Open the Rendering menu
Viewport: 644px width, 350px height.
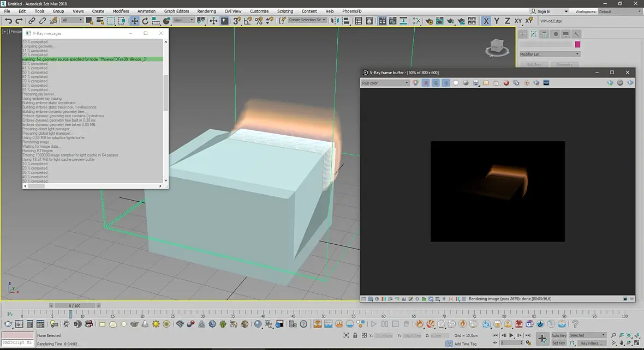[206, 11]
